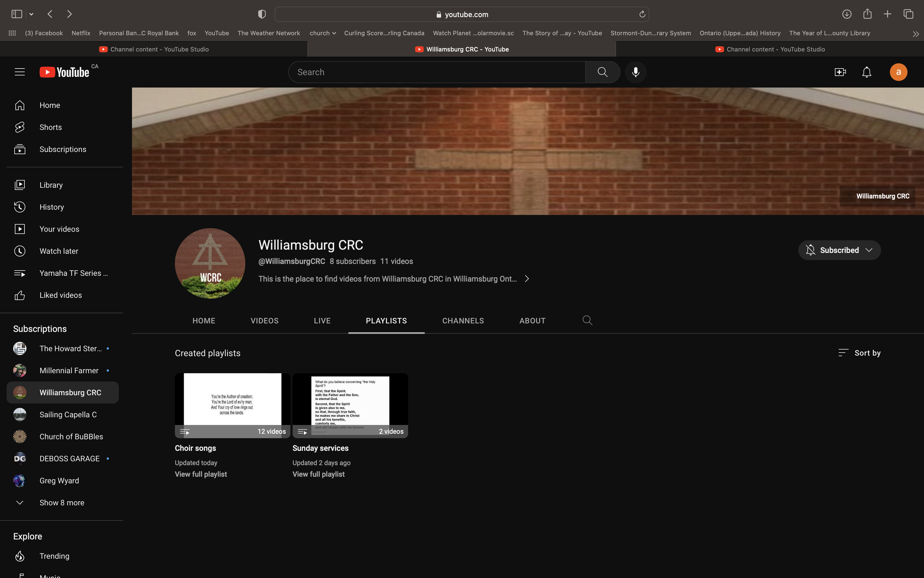Click WCRC channel avatar
The height and width of the screenshot is (578, 924).
coord(210,263)
